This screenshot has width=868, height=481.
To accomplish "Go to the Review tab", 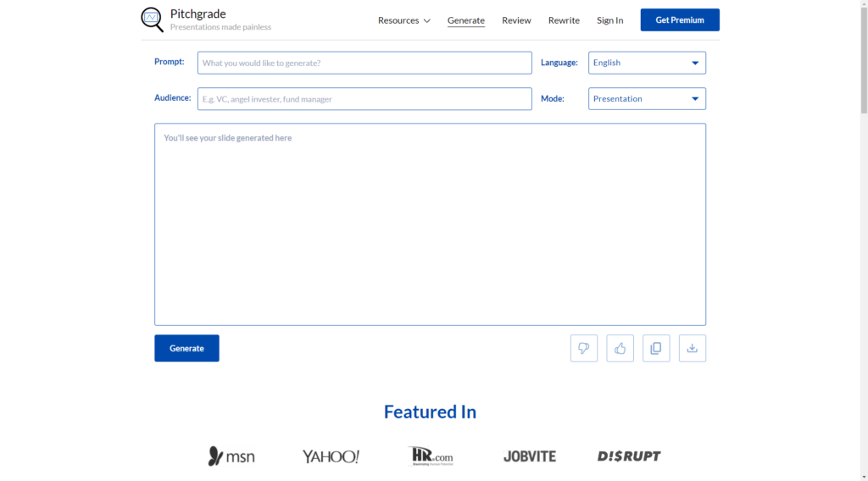I will point(516,20).
